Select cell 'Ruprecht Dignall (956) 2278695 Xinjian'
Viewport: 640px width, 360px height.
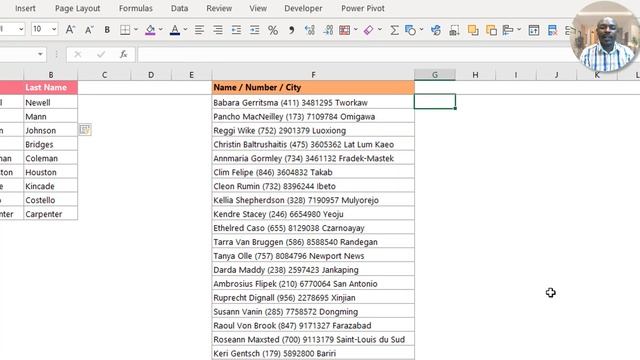pyautogui.click(x=313, y=298)
